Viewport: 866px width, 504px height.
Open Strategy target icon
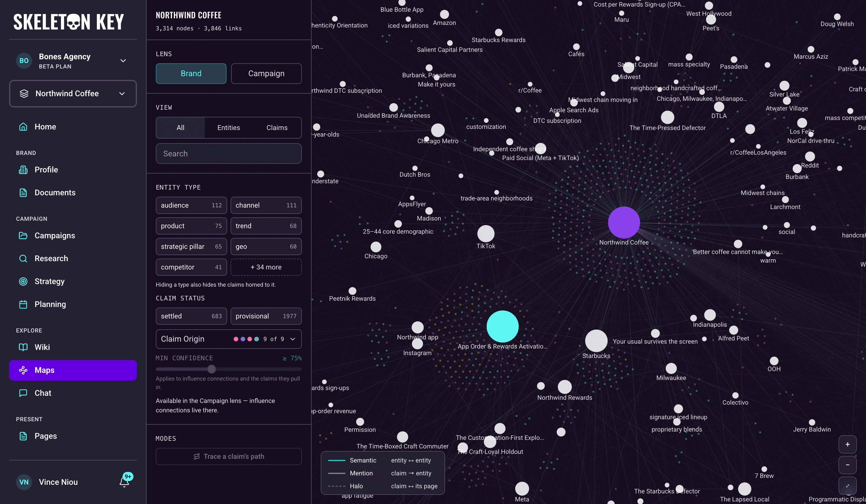pyautogui.click(x=23, y=281)
